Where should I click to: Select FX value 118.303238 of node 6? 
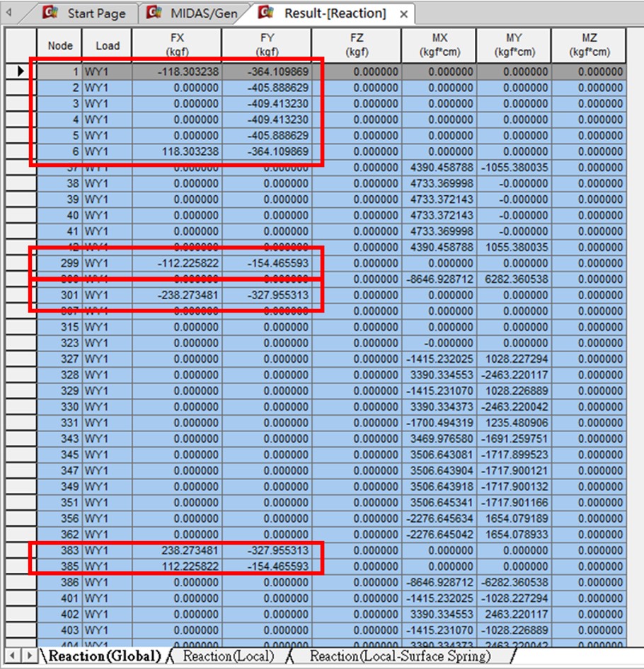click(x=177, y=151)
